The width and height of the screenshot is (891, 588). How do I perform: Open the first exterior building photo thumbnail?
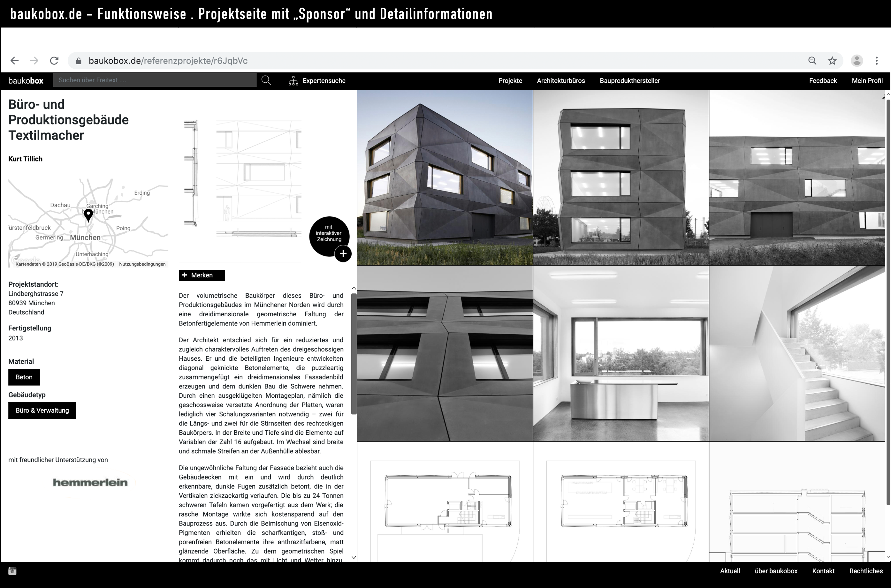(x=445, y=177)
